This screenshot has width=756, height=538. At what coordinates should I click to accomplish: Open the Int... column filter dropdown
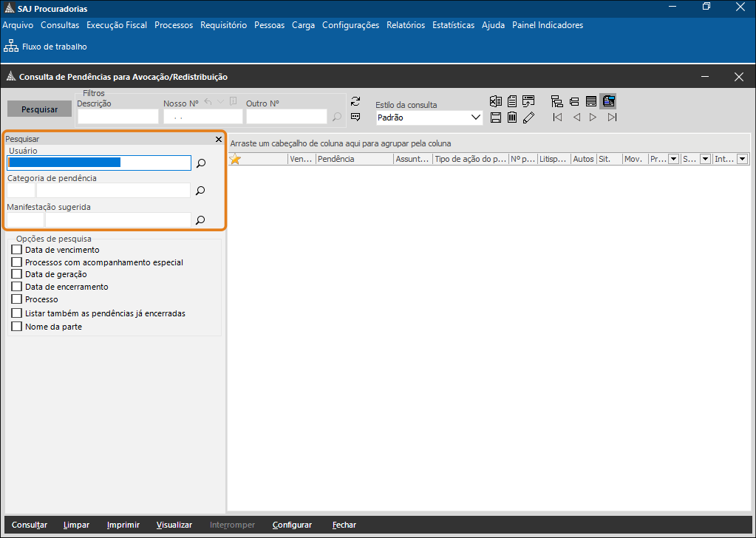pyautogui.click(x=741, y=159)
